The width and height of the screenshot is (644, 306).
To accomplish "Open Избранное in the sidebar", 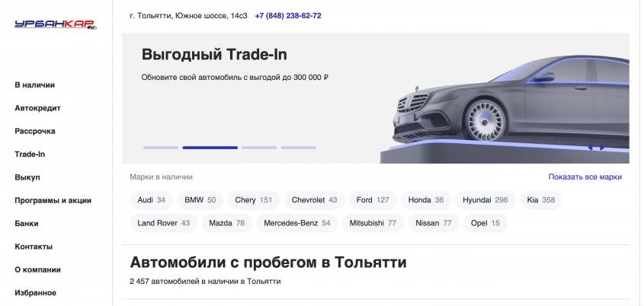I will point(35,292).
